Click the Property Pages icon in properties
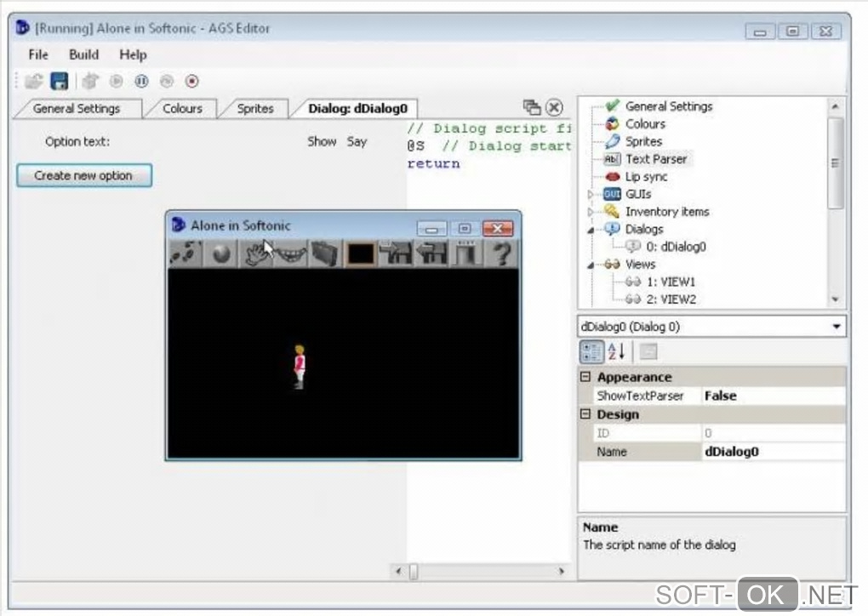Viewport: 868px width, 616px height. (648, 351)
